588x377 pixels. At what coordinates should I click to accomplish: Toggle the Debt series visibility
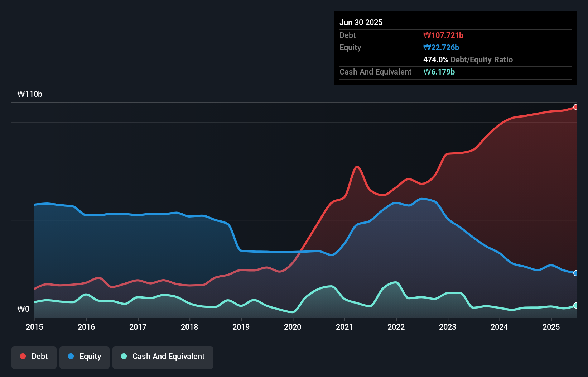click(34, 356)
